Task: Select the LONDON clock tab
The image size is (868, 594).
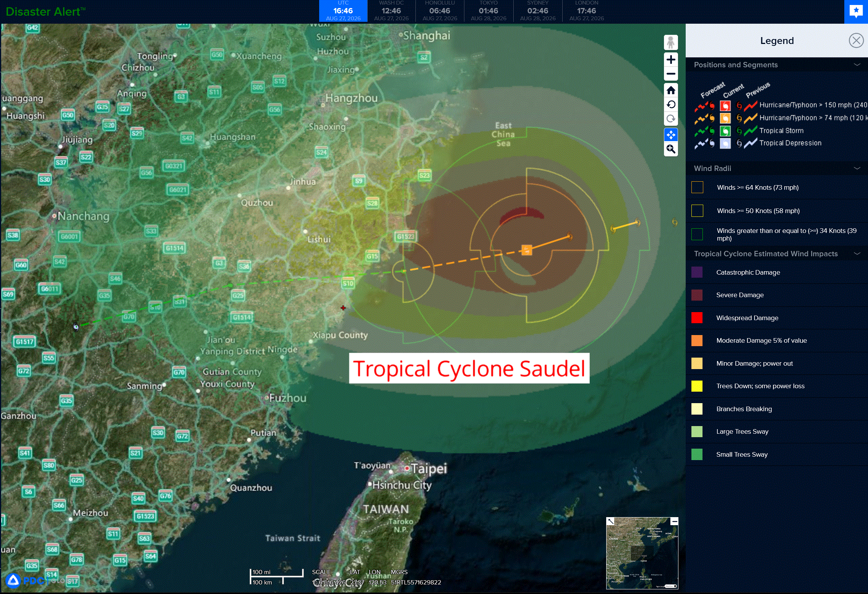Action: [x=587, y=11]
